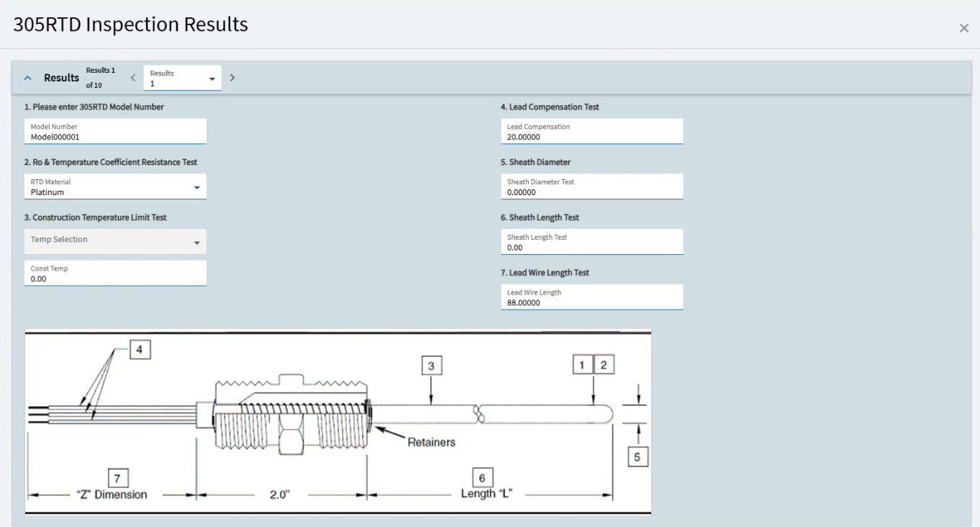
Task: Collapse the Results section chevron
Action: 28,78
